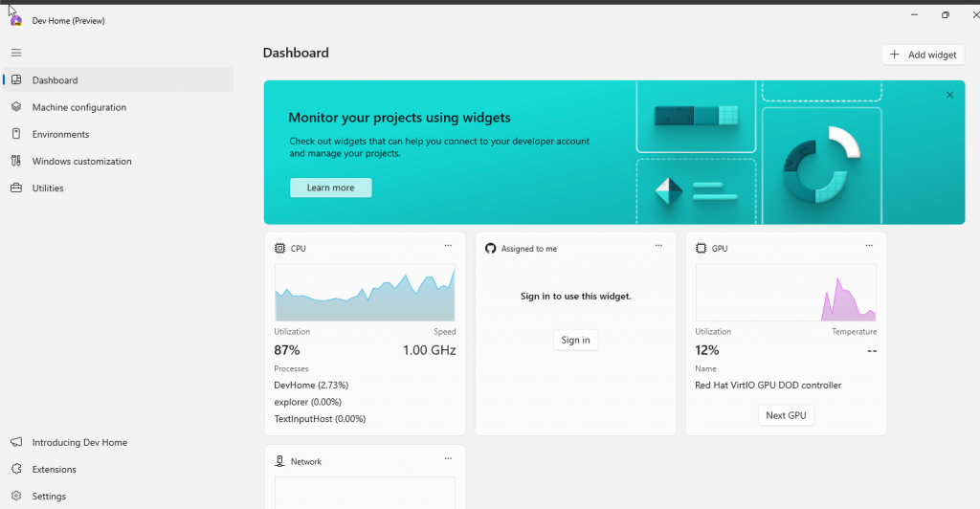
Task: Click the TextInputHost (0.00%) process entry
Action: (x=320, y=418)
